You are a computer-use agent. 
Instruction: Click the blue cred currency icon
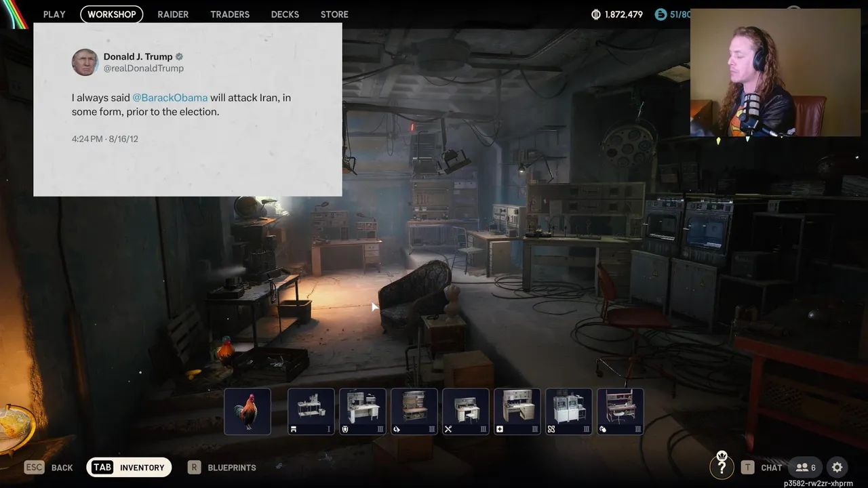(x=660, y=14)
